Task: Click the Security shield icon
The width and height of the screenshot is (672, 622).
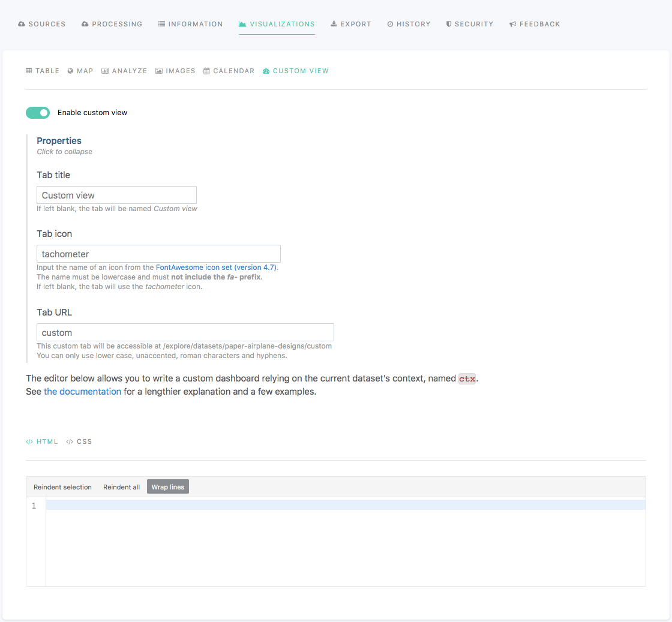Action: 449,24
